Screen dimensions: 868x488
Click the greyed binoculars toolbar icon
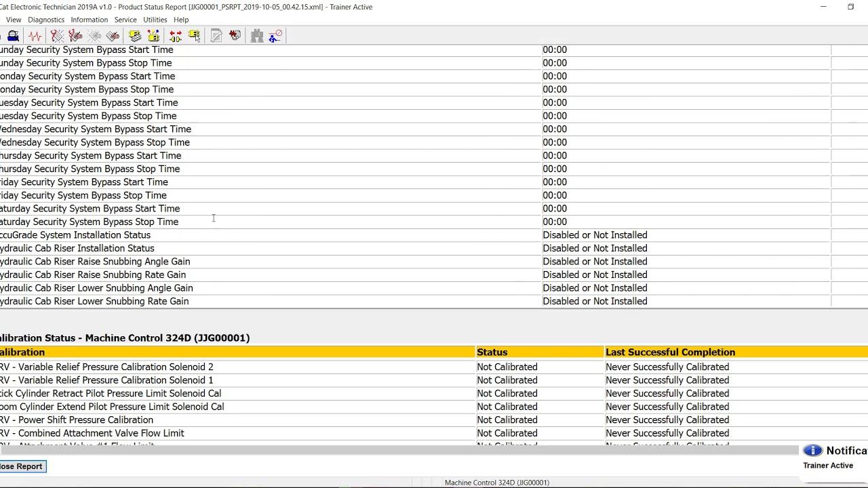(x=257, y=36)
